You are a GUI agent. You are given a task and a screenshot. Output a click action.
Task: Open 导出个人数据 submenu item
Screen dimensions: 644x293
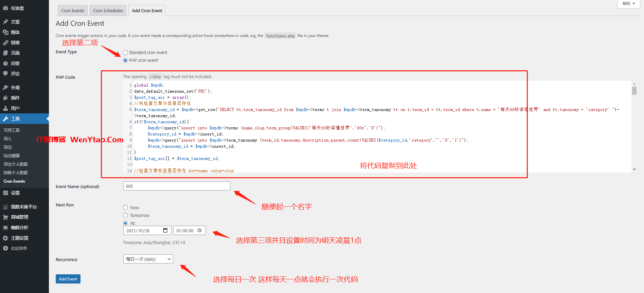(x=16, y=164)
